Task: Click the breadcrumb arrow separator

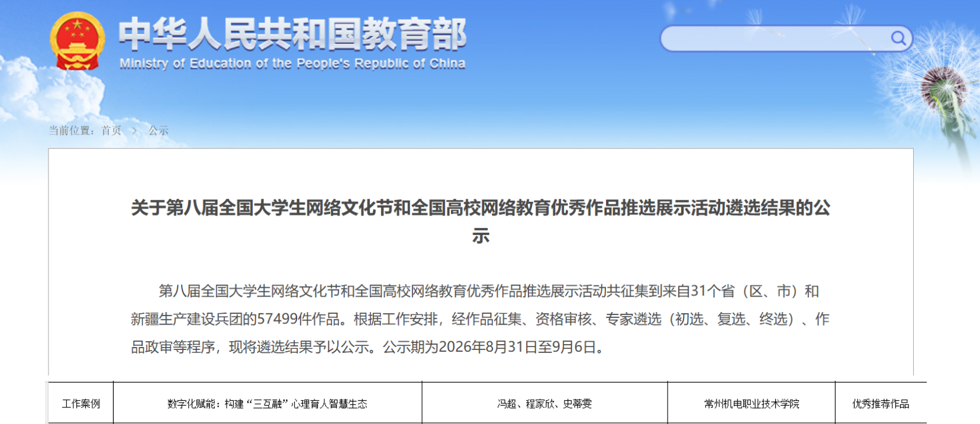Action: [135, 130]
